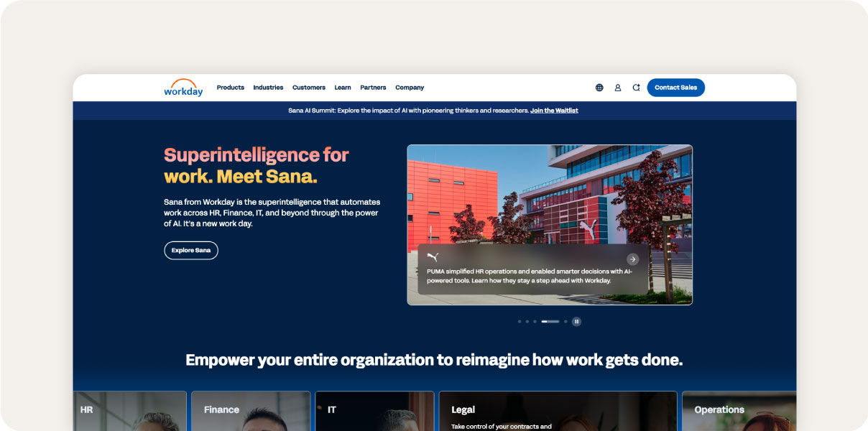Click the Workday logo
Image resolution: width=868 pixels, height=431 pixels.
coord(183,88)
